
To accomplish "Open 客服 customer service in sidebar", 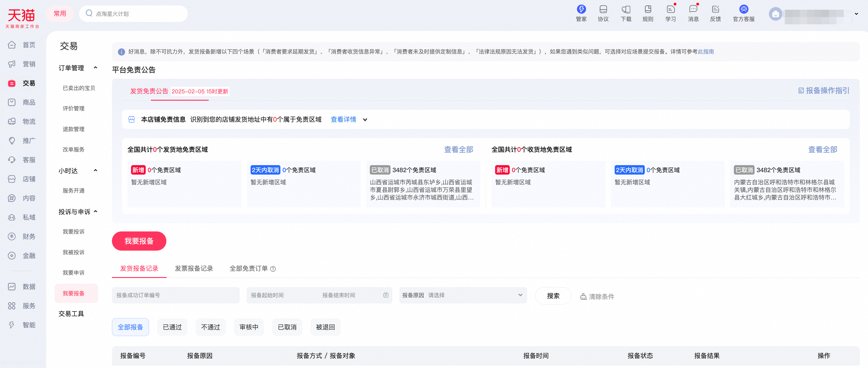I will click(22, 160).
